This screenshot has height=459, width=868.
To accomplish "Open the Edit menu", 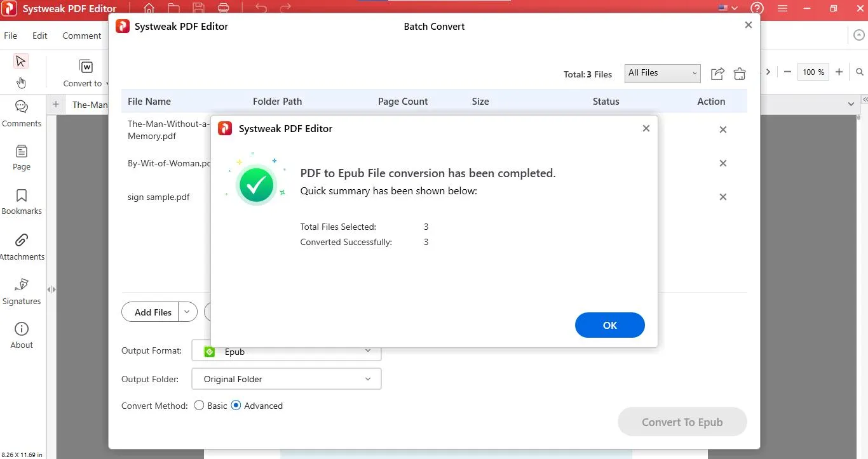I will coord(39,36).
